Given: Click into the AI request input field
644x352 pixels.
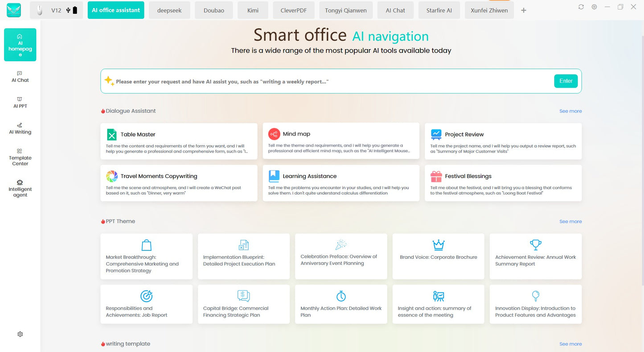Looking at the screenshot, I should [330, 82].
